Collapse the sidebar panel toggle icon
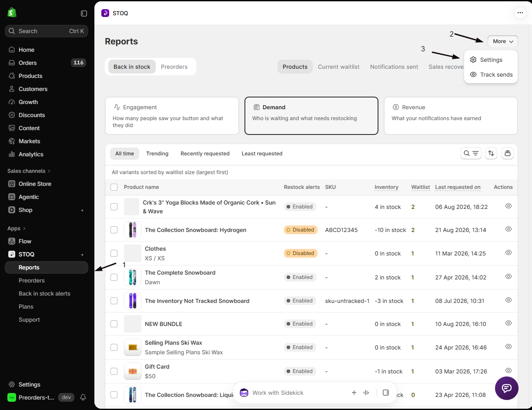The image size is (532, 410). pyautogui.click(x=84, y=13)
